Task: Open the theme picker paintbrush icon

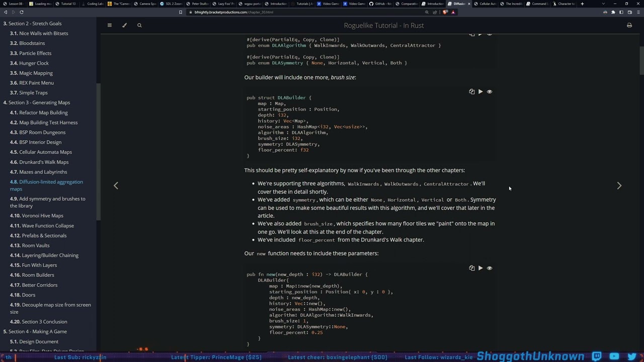Action: coord(124,25)
